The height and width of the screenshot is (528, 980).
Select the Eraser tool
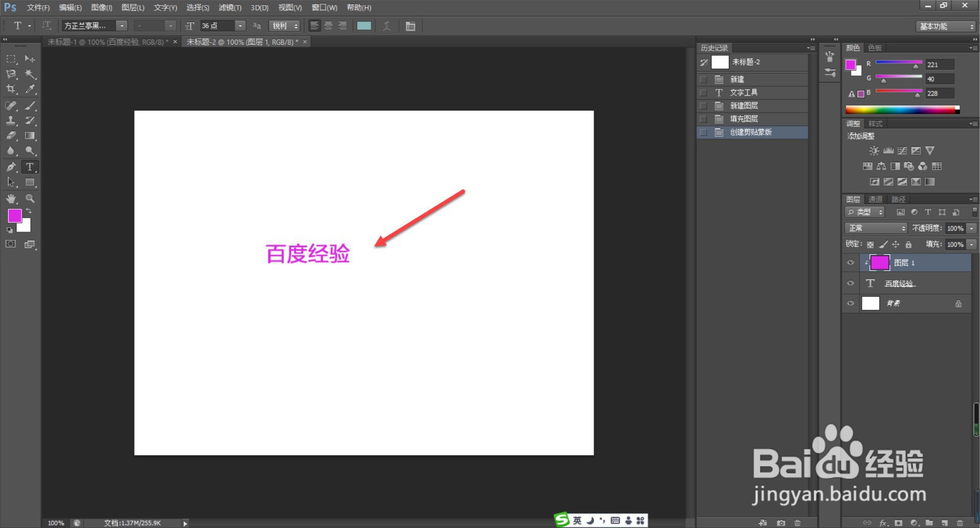point(11,136)
